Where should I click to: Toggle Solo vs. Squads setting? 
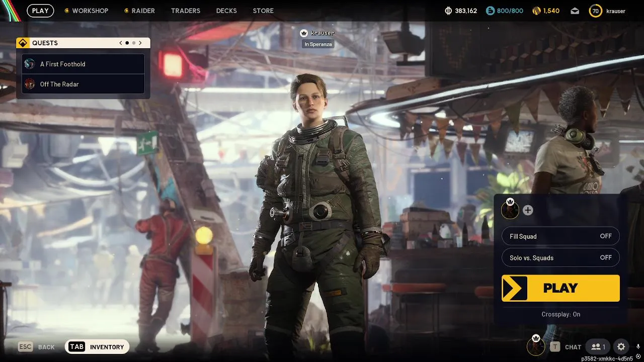click(560, 257)
